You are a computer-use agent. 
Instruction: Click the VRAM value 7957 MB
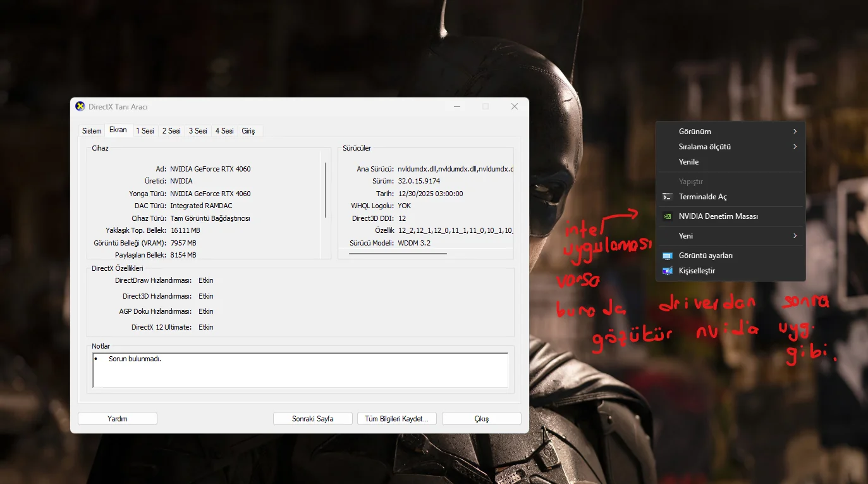pos(183,243)
